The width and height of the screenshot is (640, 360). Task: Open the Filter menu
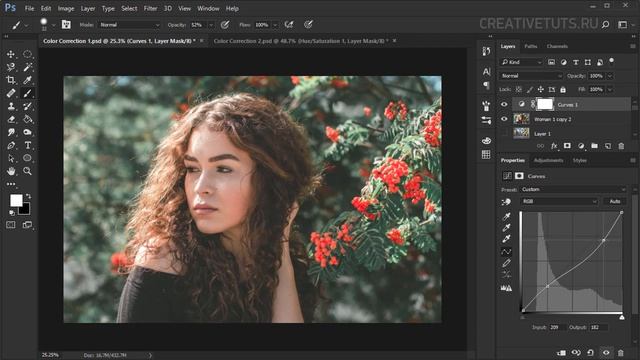tap(150, 8)
